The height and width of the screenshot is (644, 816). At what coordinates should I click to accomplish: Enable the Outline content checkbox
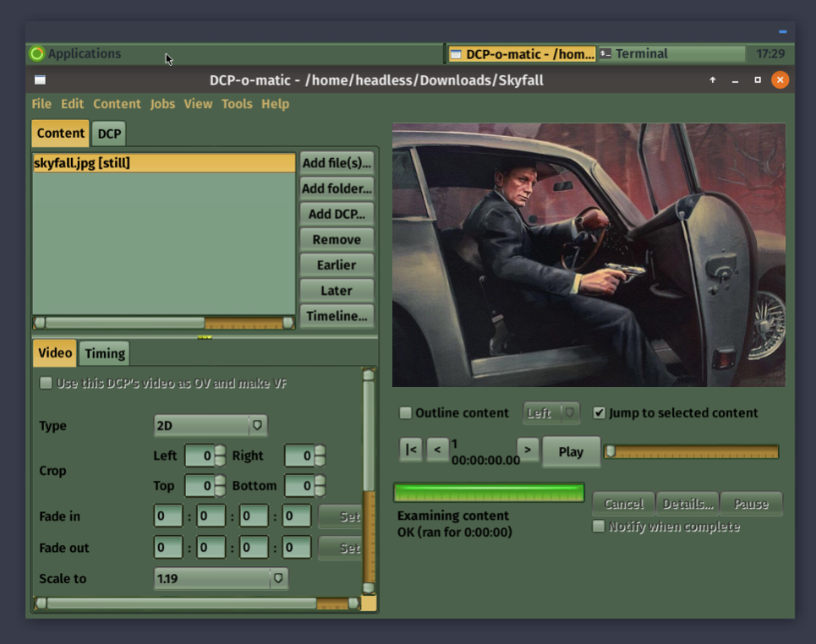point(406,413)
